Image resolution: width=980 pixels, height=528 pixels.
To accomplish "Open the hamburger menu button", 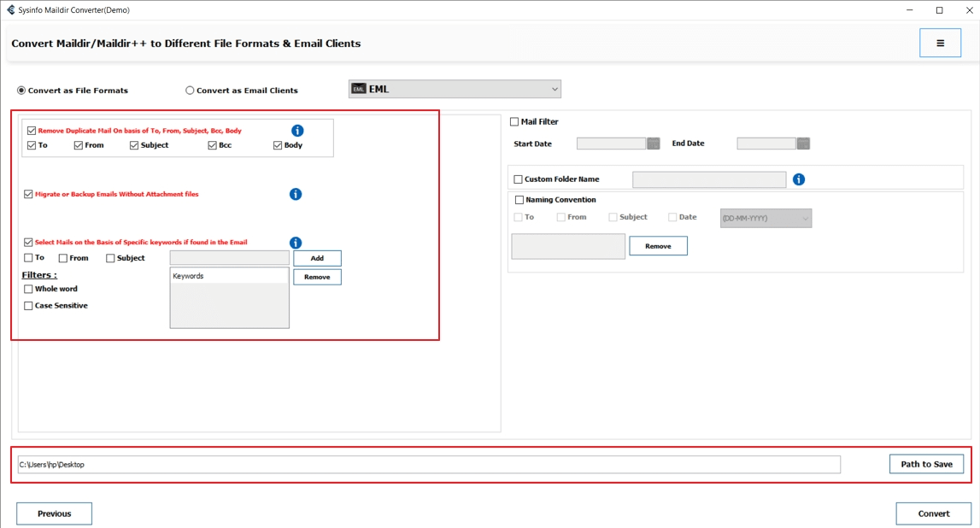I will tap(939, 43).
